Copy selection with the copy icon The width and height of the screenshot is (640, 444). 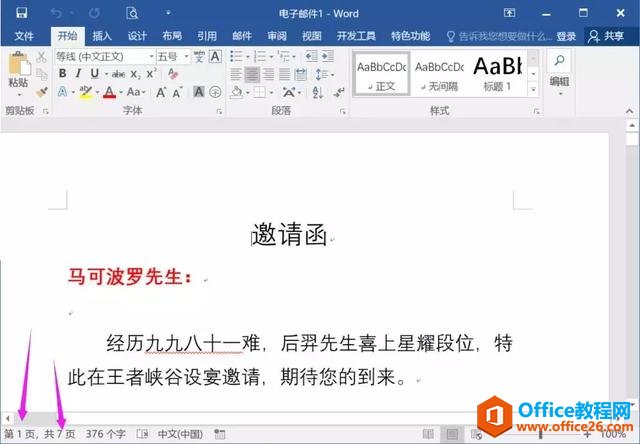pyautogui.click(x=41, y=74)
